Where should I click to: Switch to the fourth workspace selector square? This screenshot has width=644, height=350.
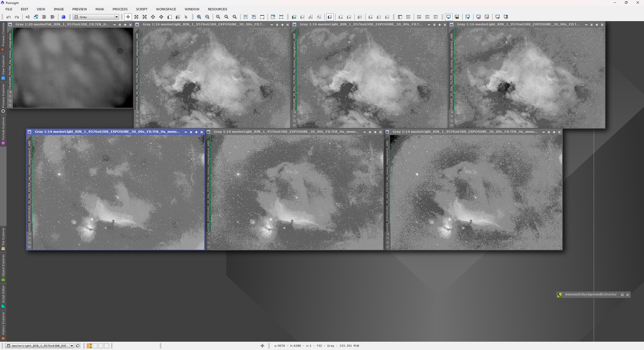point(106,346)
